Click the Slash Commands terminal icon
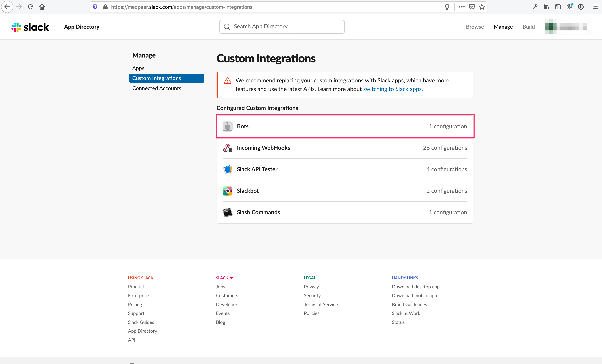The image size is (602, 364). tap(227, 212)
